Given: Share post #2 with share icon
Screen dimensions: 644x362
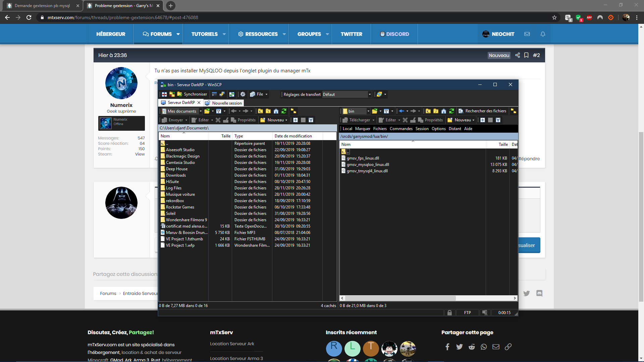Looking at the screenshot, I should click(x=518, y=55).
